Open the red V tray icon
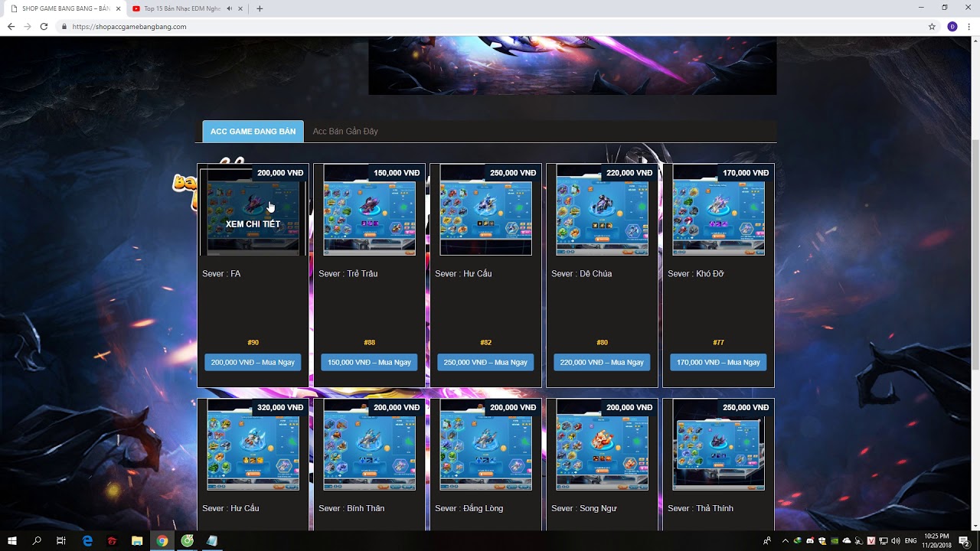The width and height of the screenshot is (980, 551). click(871, 541)
